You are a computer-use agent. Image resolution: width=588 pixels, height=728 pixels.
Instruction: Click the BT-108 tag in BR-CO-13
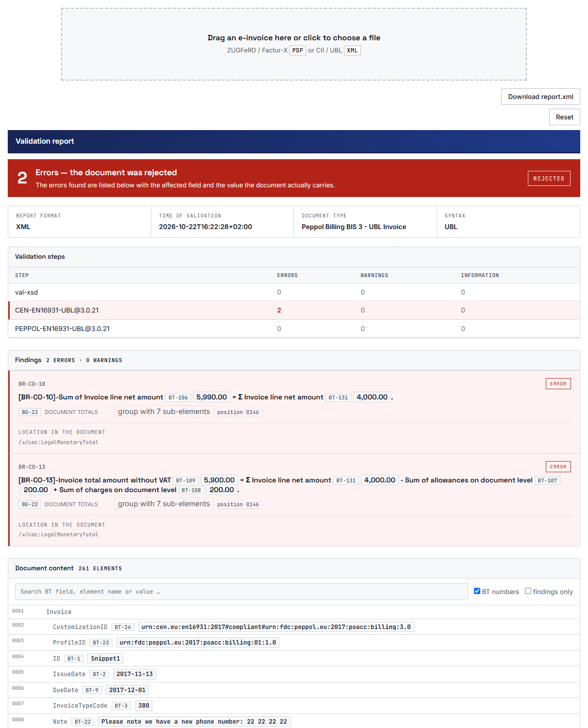(191, 490)
